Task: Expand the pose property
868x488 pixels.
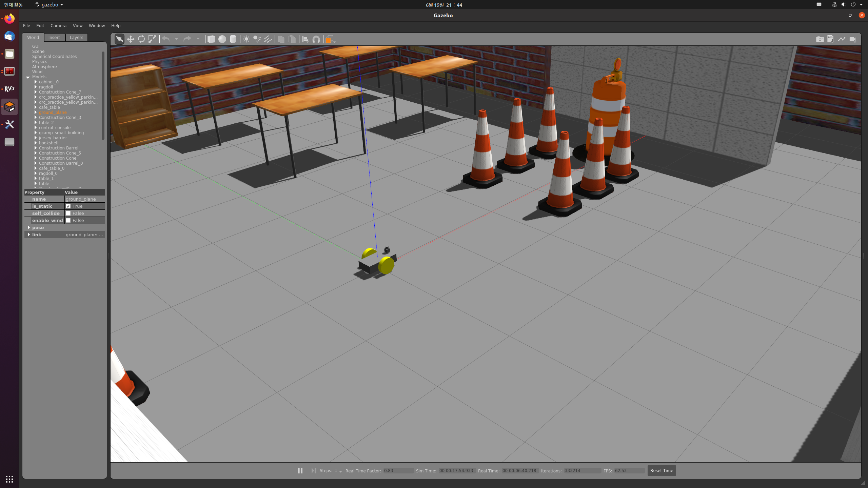Action: click(x=28, y=227)
